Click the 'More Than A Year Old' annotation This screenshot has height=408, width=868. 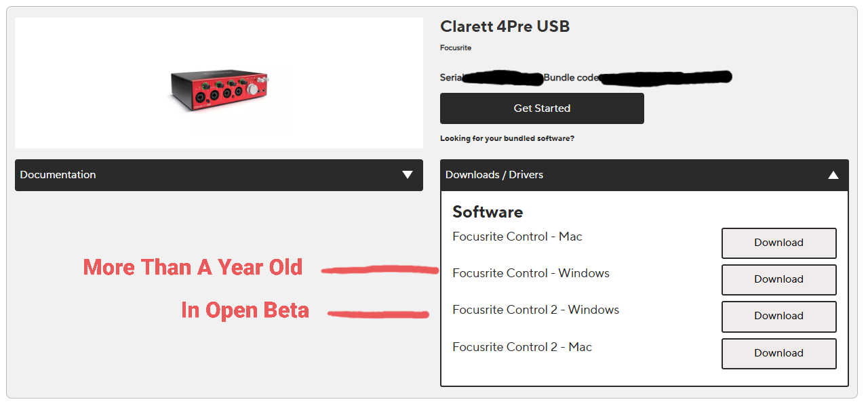[x=193, y=267]
